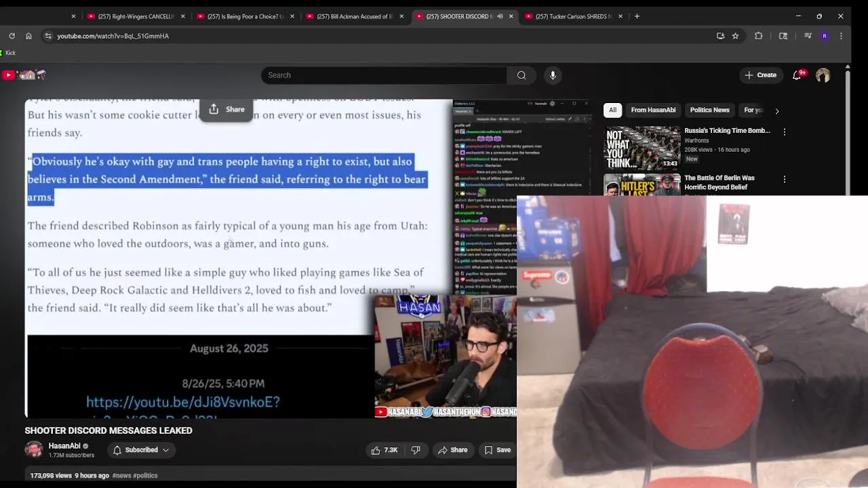Viewport: 868px width, 488px height.
Task: Open YouTube notifications bell
Action: click(797, 75)
